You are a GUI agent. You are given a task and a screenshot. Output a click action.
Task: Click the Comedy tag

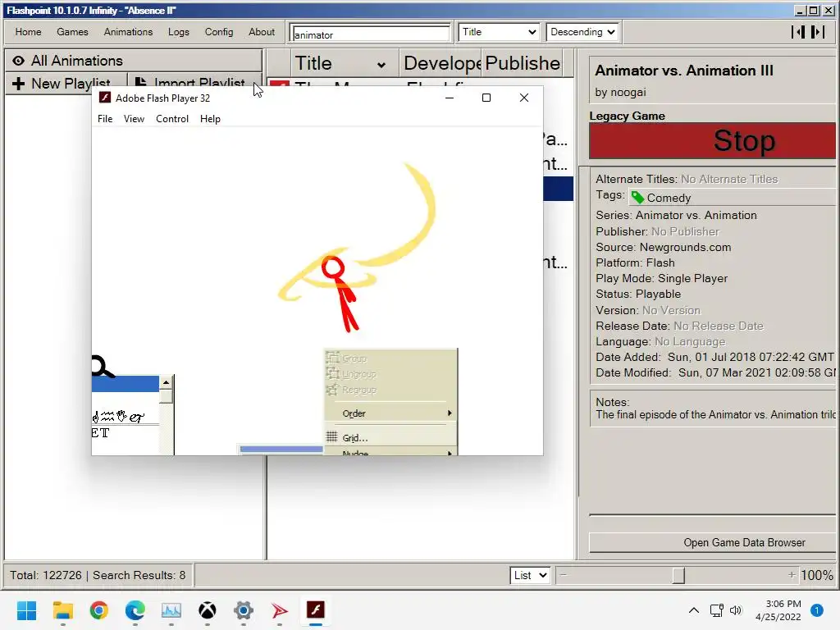pos(669,198)
